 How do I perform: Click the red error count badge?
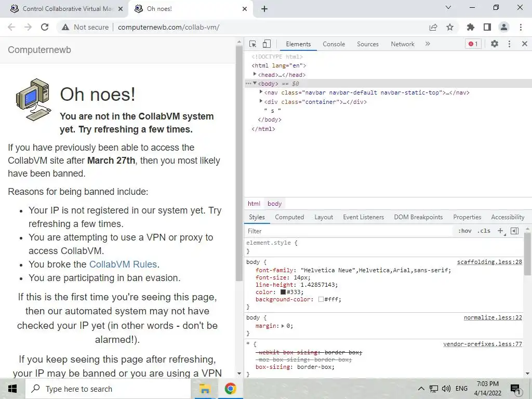point(473,44)
